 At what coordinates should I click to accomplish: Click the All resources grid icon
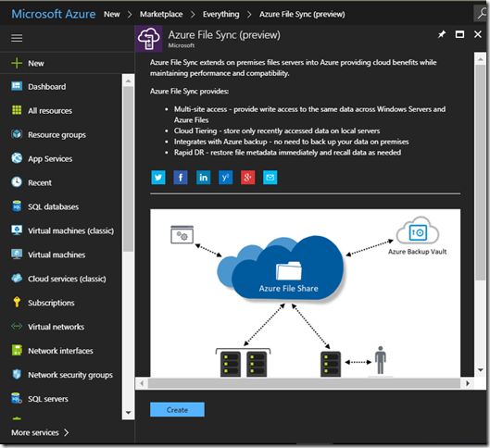point(17,110)
